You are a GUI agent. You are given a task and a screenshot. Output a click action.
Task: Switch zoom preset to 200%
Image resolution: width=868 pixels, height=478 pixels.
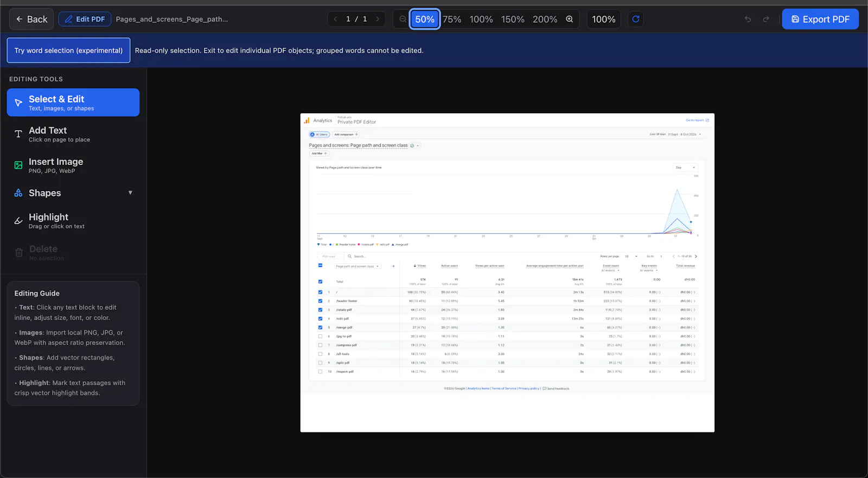[545, 19]
